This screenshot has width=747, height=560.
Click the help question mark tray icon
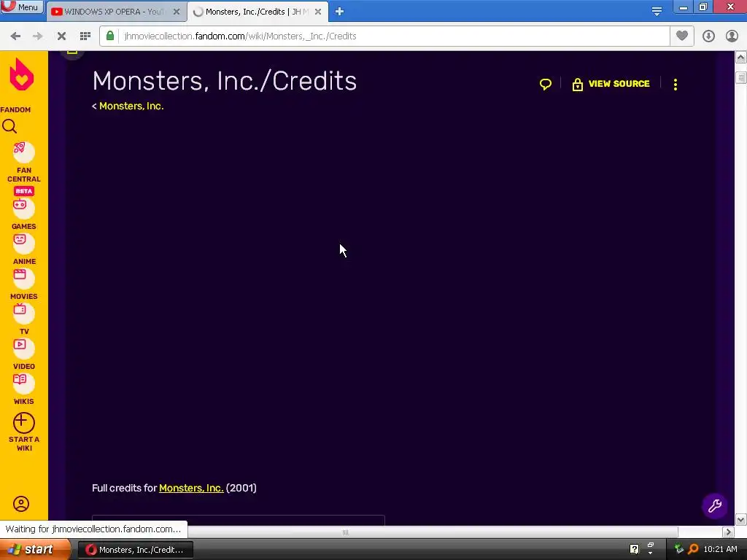634,550
